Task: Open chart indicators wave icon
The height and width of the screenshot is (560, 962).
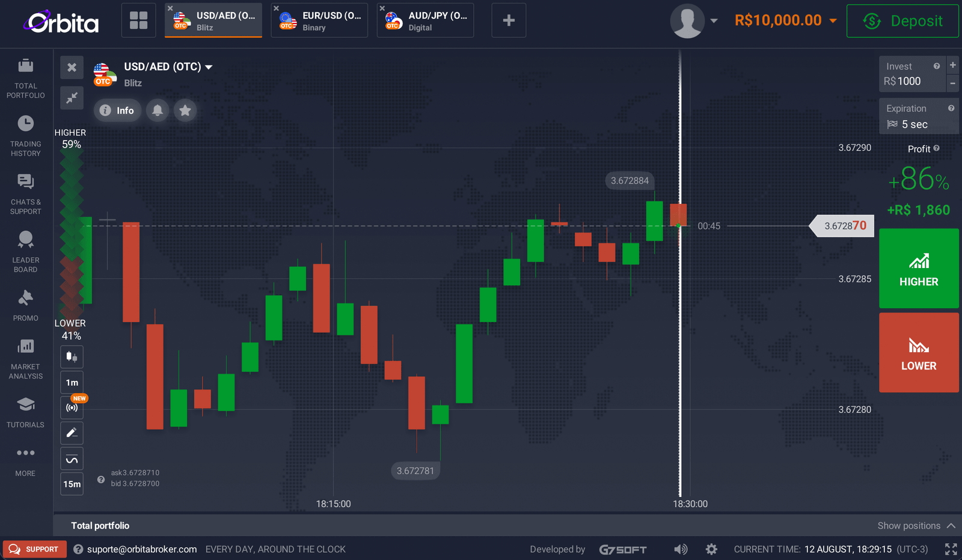Action: 72,459
